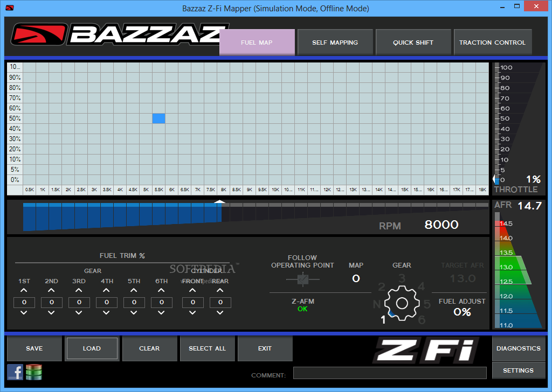This screenshot has width=552, height=392.
Task: Click the ZFi logo
Action: 426,350
